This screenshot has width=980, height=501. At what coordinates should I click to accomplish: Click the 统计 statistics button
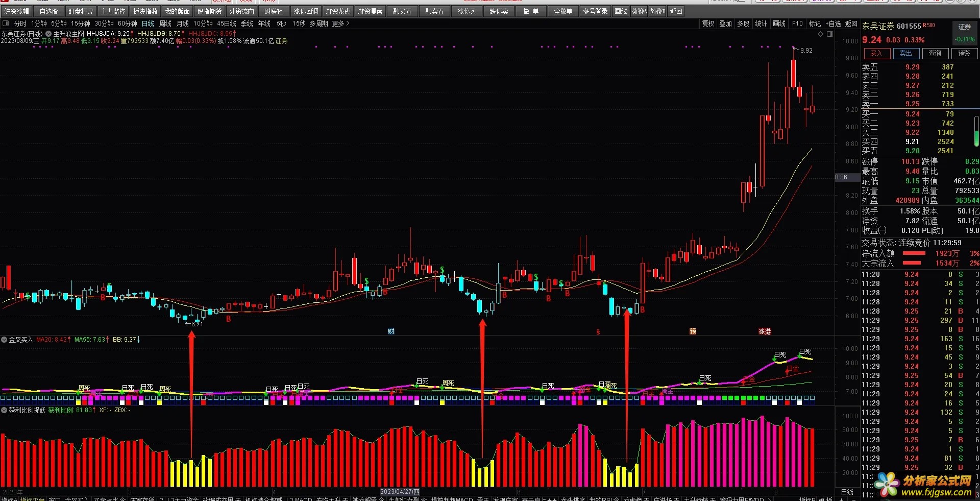[761, 23]
